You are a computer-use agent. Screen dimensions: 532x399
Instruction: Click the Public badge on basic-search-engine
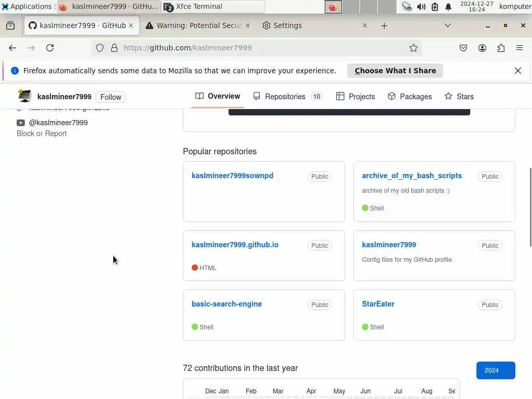(x=320, y=304)
